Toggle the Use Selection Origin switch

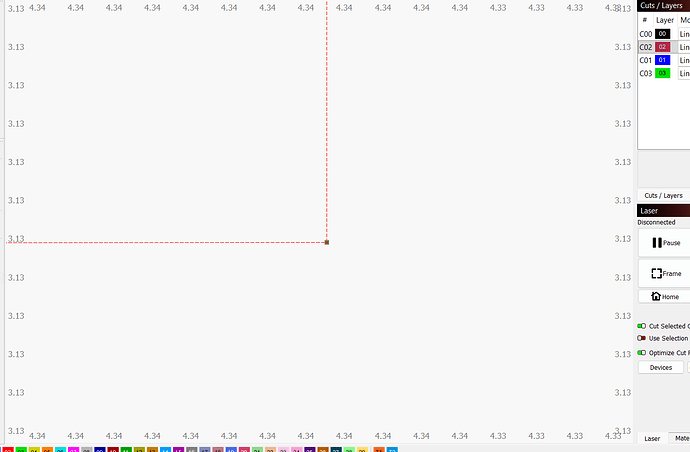tap(642, 338)
